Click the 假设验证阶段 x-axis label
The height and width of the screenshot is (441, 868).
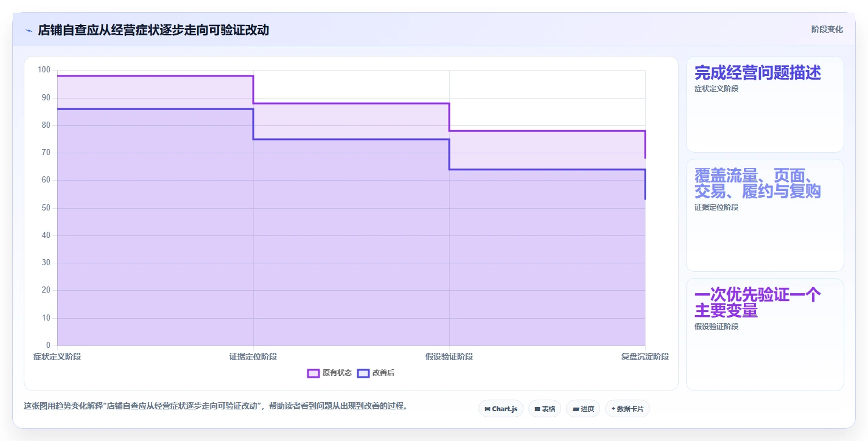click(x=449, y=356)
